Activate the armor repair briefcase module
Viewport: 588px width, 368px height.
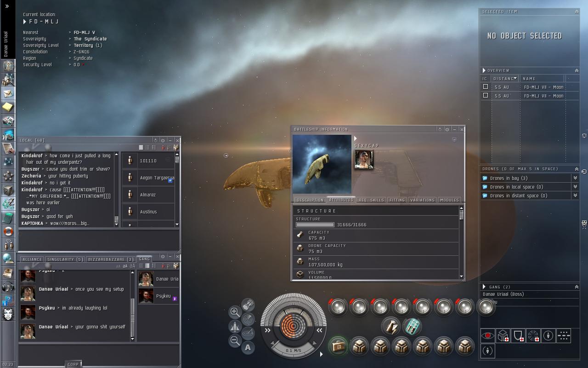(x=338, y=346)
